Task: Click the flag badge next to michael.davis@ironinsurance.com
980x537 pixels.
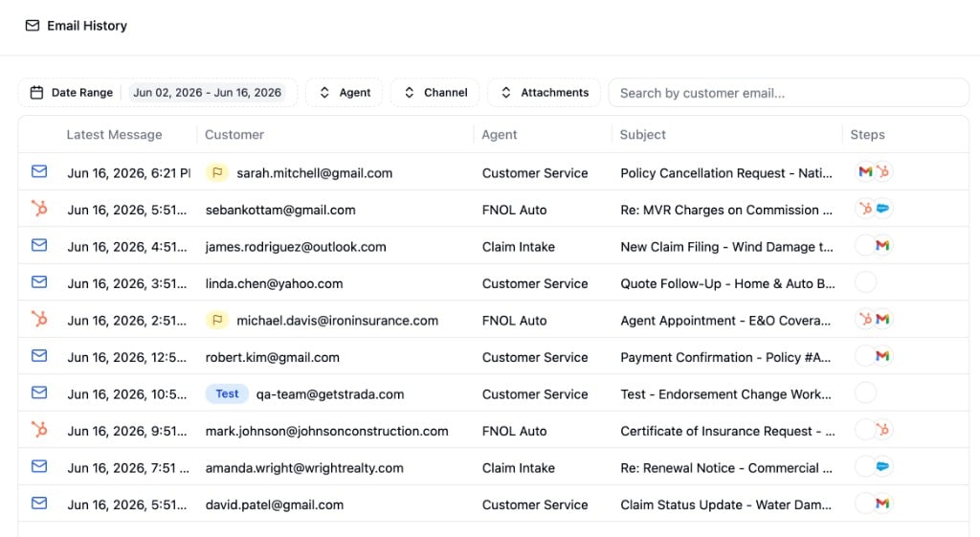Action: pos(217,320)
